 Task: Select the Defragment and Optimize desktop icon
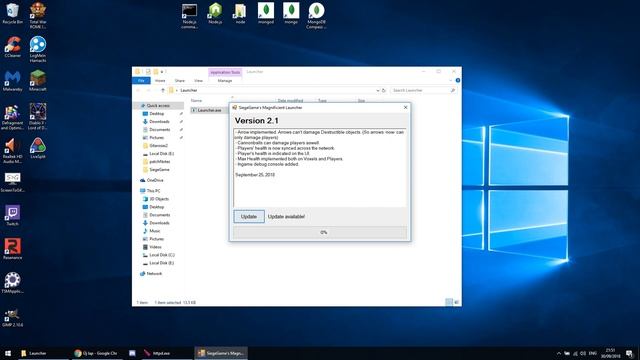[13, 118]
